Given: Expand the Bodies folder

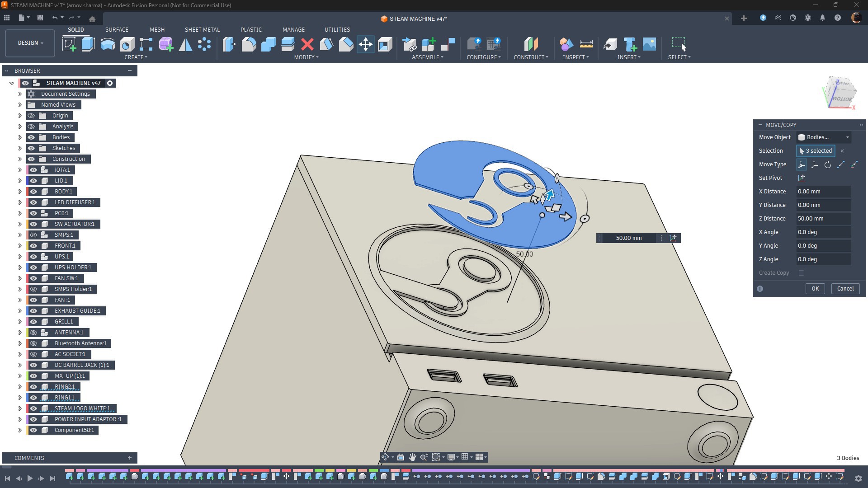Looking at the screenshot, I should 20,137.
